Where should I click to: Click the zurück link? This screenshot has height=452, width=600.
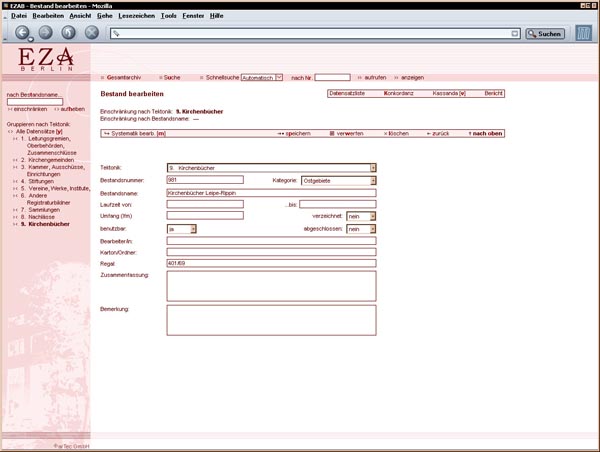[x=440, y=134]
